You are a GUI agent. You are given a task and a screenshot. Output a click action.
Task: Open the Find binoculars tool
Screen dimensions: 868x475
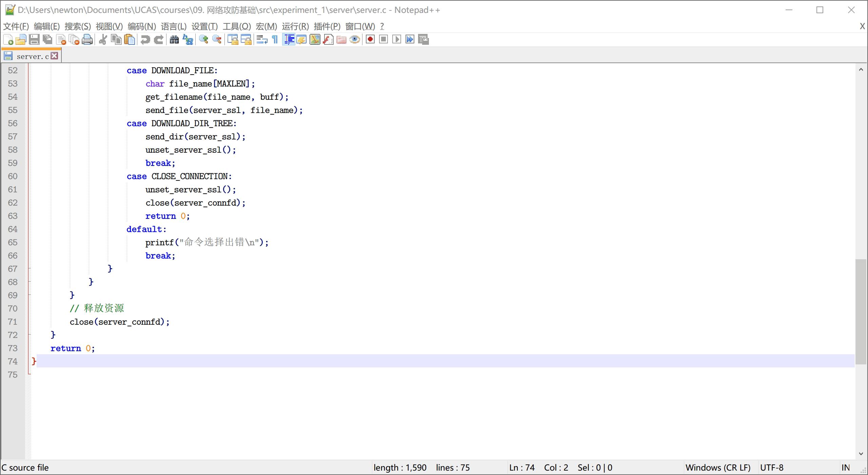coord(174,40)
